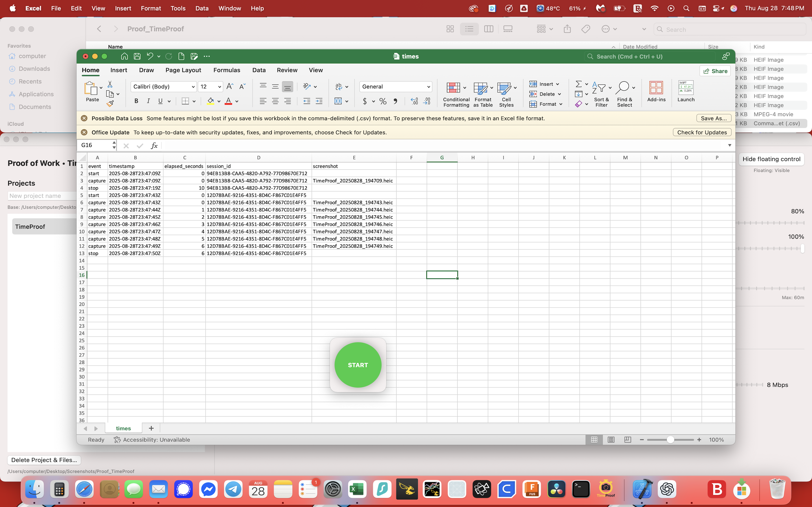This screenshot has width=812, height=507.
Task: Click the Add-ins icon
Action: (656, 88)
